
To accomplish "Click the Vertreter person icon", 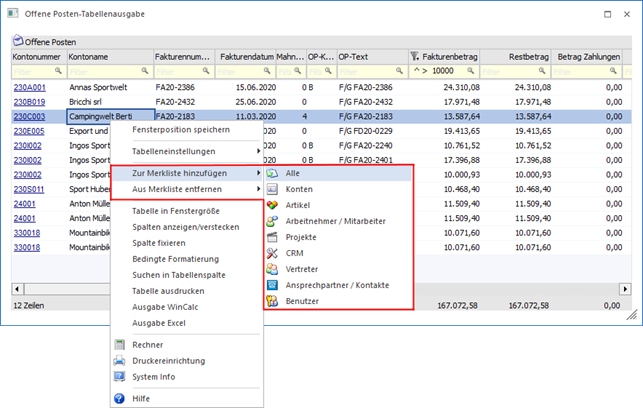I will click(x=272, y=269).
